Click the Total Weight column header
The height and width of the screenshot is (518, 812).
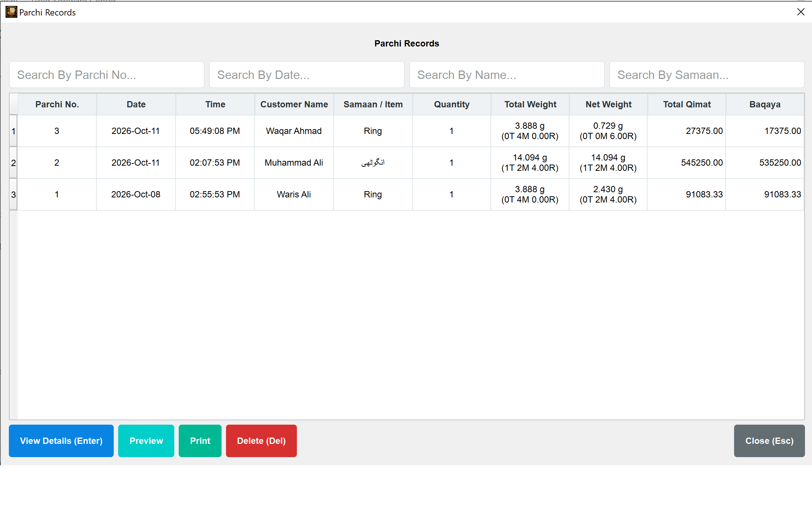[x=530, y=104]
